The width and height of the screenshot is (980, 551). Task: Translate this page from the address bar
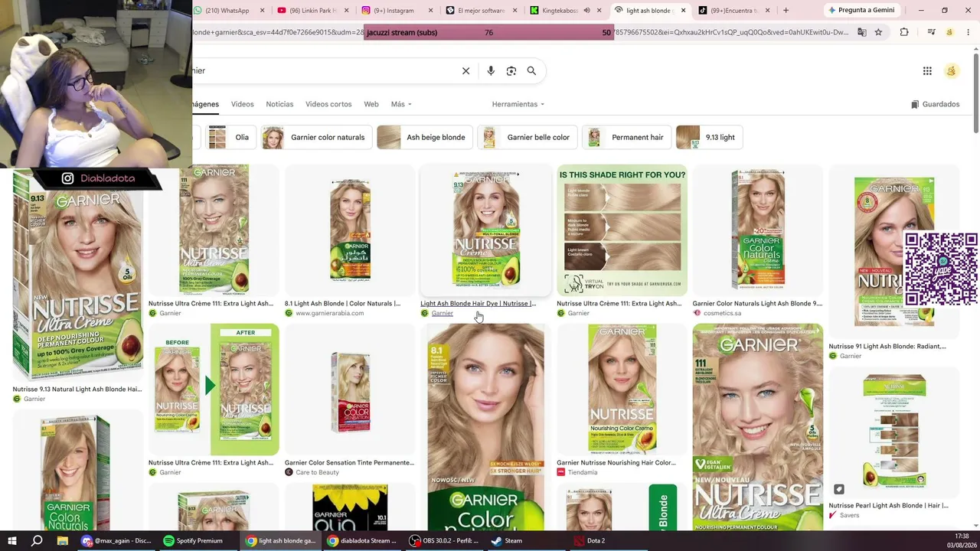(862, 32)
